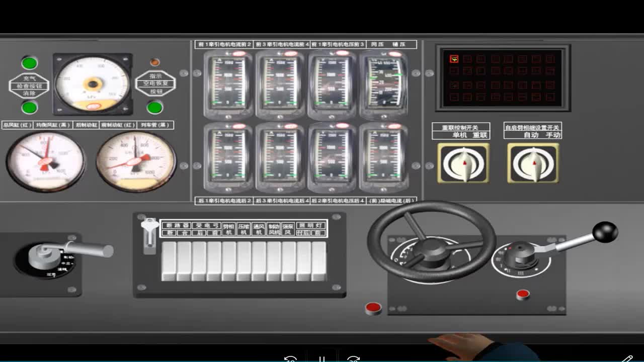The width and height of the screenshot is (644, 362).
Task: Click the (前)励磁电流(后) meter
Action: click(x=384, y=157)
